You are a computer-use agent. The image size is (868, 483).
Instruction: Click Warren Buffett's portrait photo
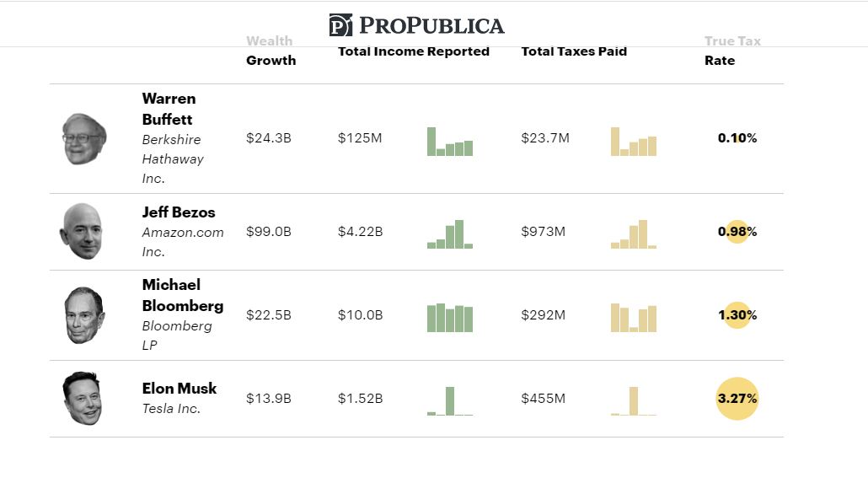84,138
